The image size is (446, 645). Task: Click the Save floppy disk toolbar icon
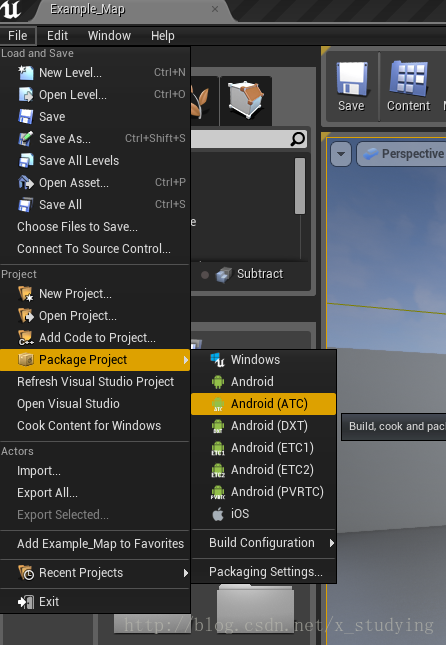coord(351,78)
